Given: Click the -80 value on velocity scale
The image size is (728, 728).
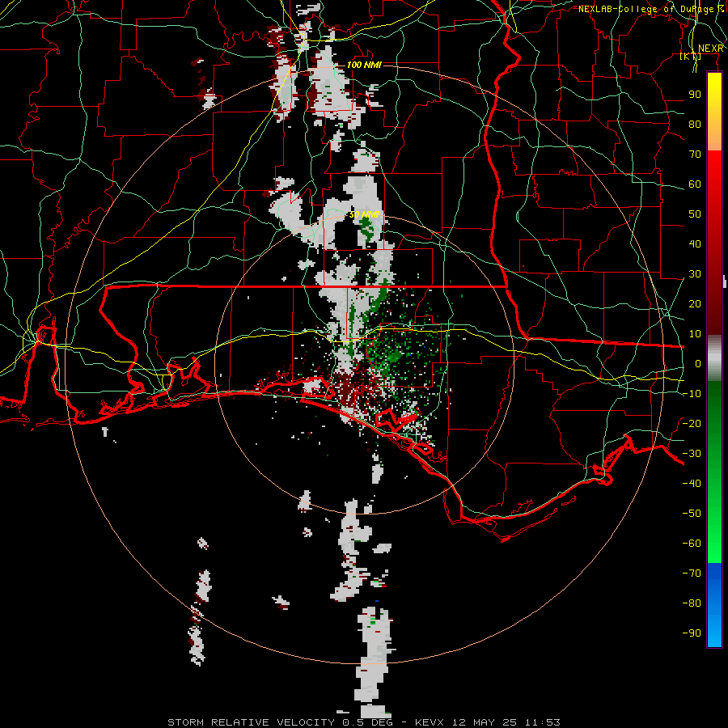Looking at the screenshot, I should click(x=692, y=603).
